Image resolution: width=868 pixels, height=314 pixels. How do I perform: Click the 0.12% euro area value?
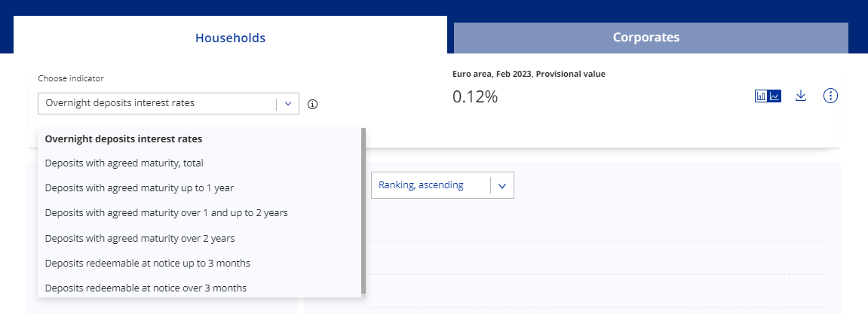[x=475, y=96]
